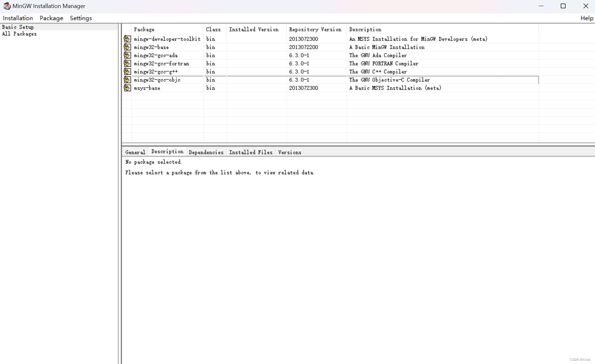The height and width of the screenshot is (364, 595).
Task: Mark mingw32-gcc-fortran package checkbox icon
Action: tap(127, 63)
